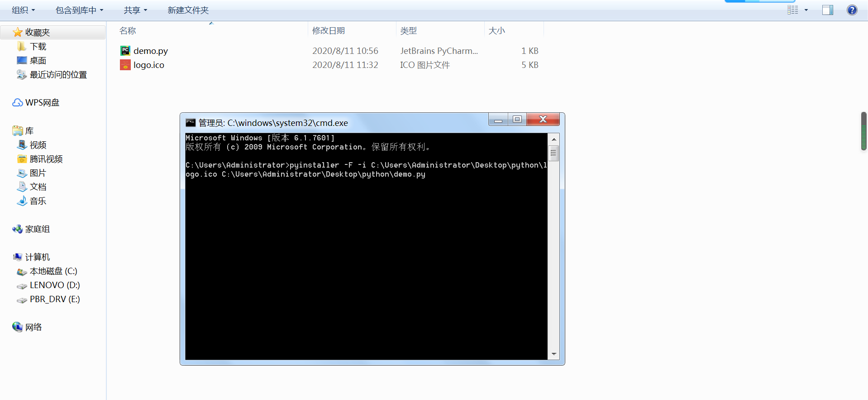Open the 包含到库中 dropdown
The height and width of the screenshot is (400, 868).
(x=80, y=10)
